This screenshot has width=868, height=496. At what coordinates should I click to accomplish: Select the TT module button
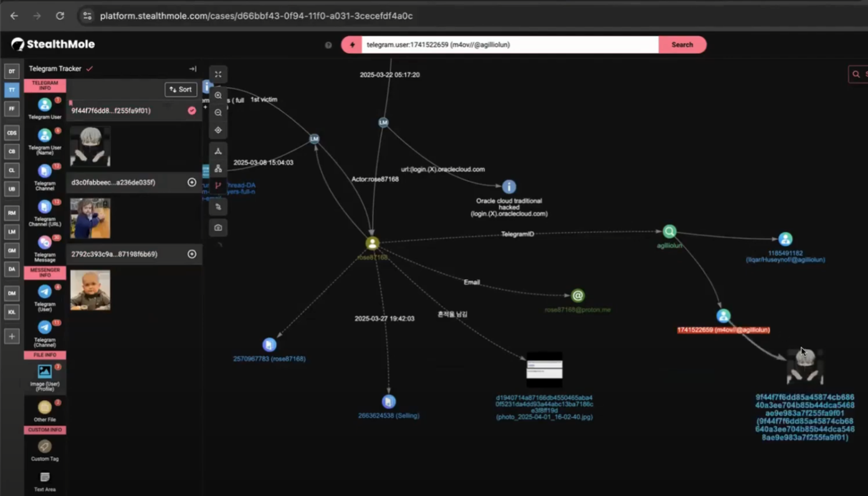coord(12,90)
